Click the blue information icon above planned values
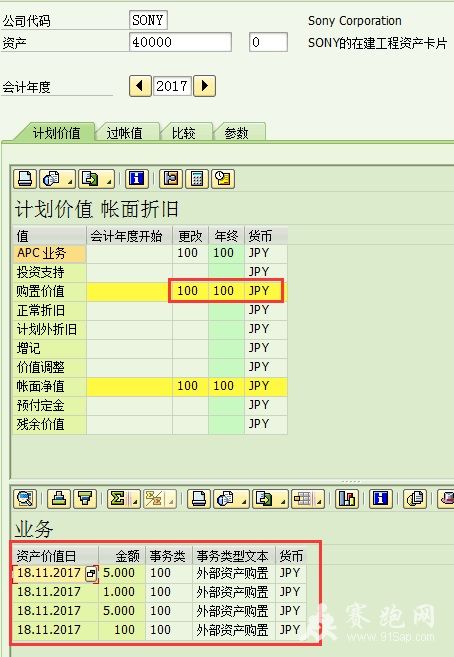454x657 pixels. 137,179
